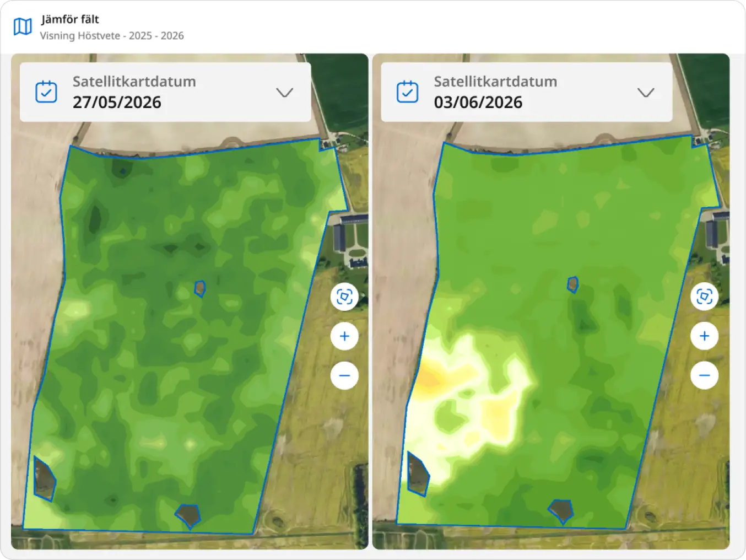Zoom out on the 27/05/2026 map
Viewport: 746px width, 560px height.
pyautogui.click(x=344, y=376)
